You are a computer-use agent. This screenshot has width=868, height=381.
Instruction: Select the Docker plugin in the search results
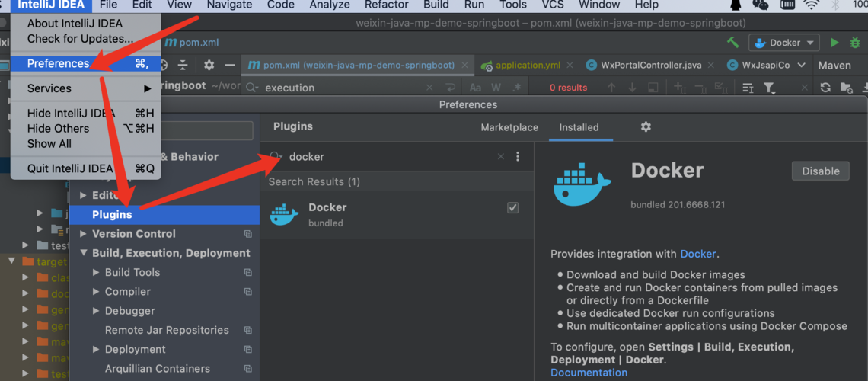[x=397, y=215]
